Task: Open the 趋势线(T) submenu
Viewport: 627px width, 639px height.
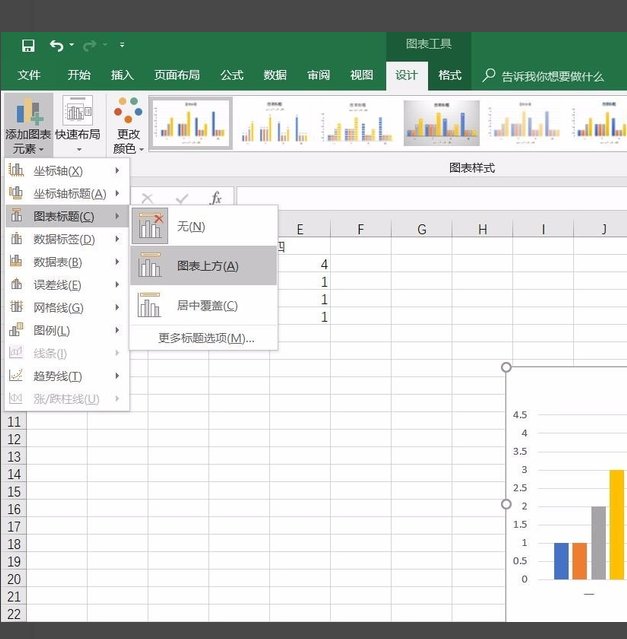Action: click(x=67, y=376)
